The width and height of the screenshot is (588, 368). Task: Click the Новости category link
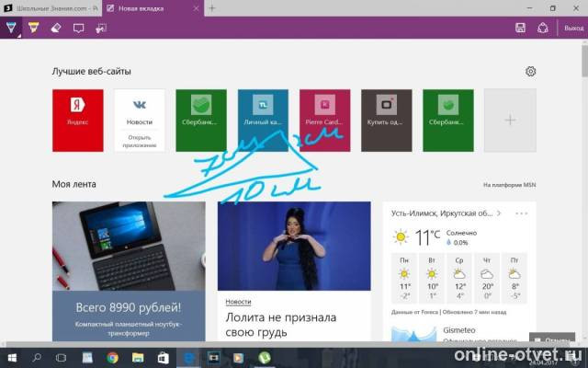(238, 302)
